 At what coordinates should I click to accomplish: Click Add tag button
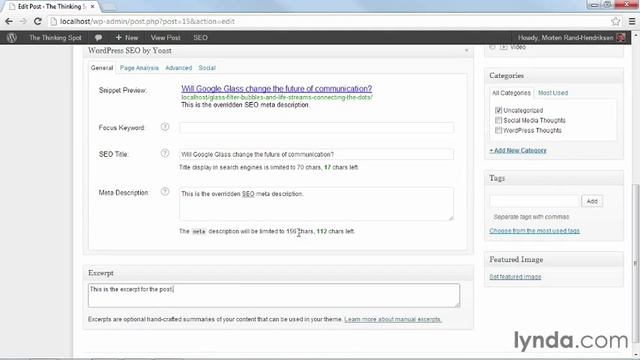592,201
